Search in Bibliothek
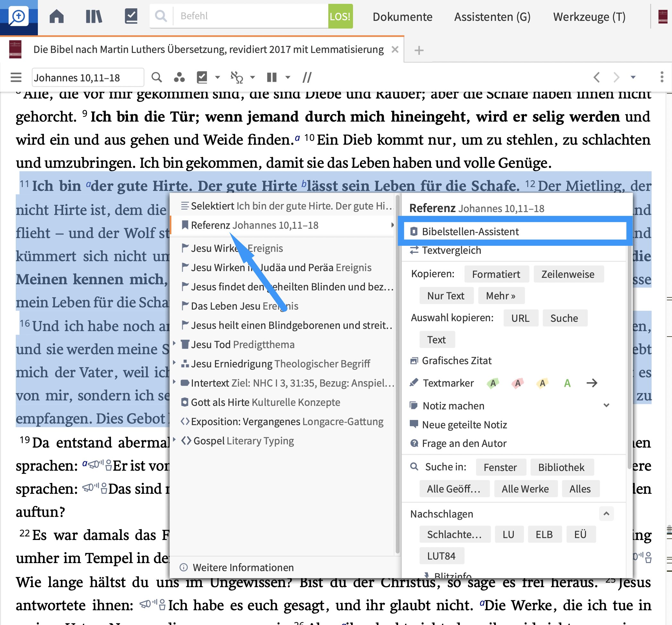This screenshot has width=672, height=625. tap(561, 467)
